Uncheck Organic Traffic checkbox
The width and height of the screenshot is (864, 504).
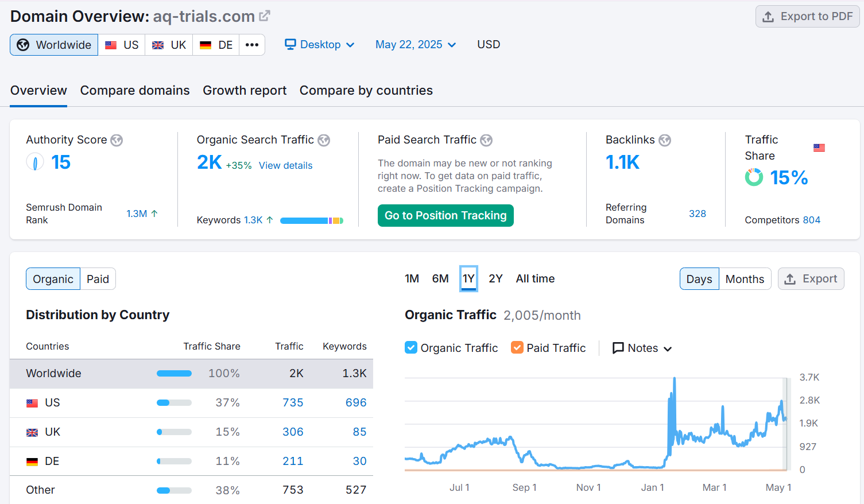tap(411, 348)
